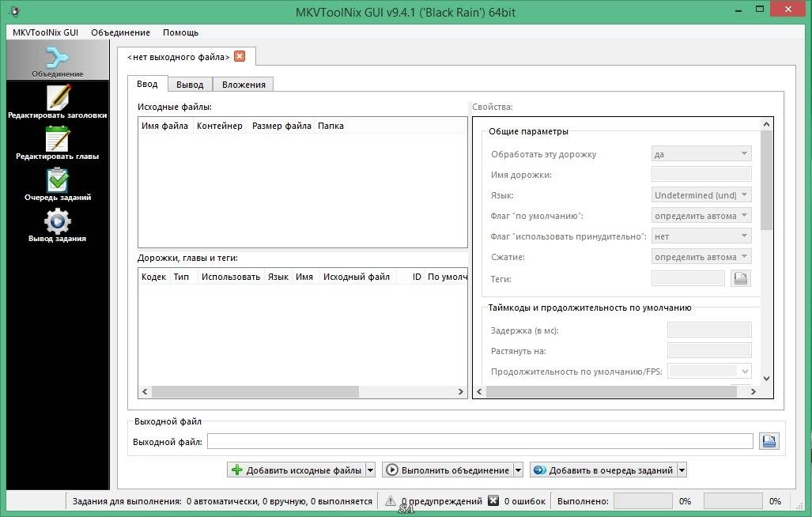Click properties panel vertical scroll down arrow
Screen dimensions: 812x517
766,379
